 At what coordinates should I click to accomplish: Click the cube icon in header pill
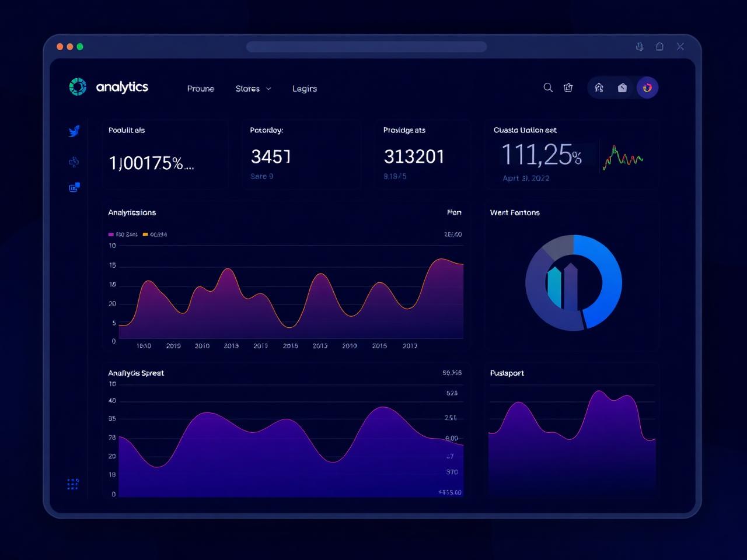[622, 88]
